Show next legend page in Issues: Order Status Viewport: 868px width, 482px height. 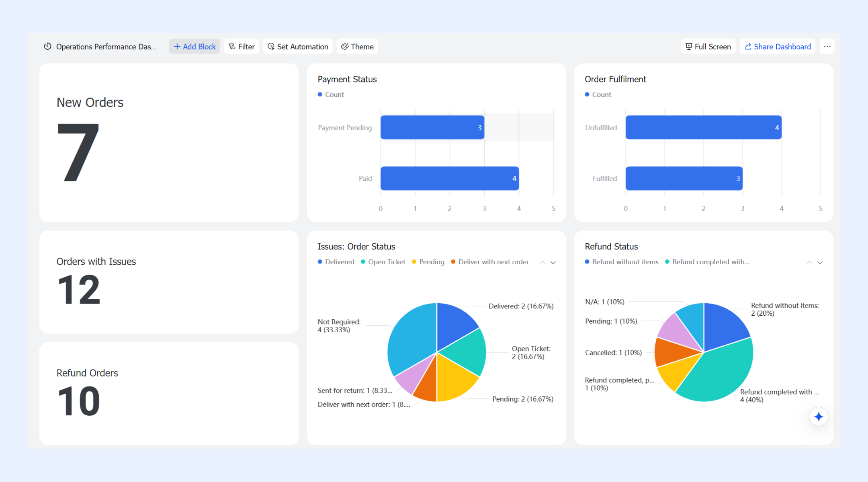point(553,262)
